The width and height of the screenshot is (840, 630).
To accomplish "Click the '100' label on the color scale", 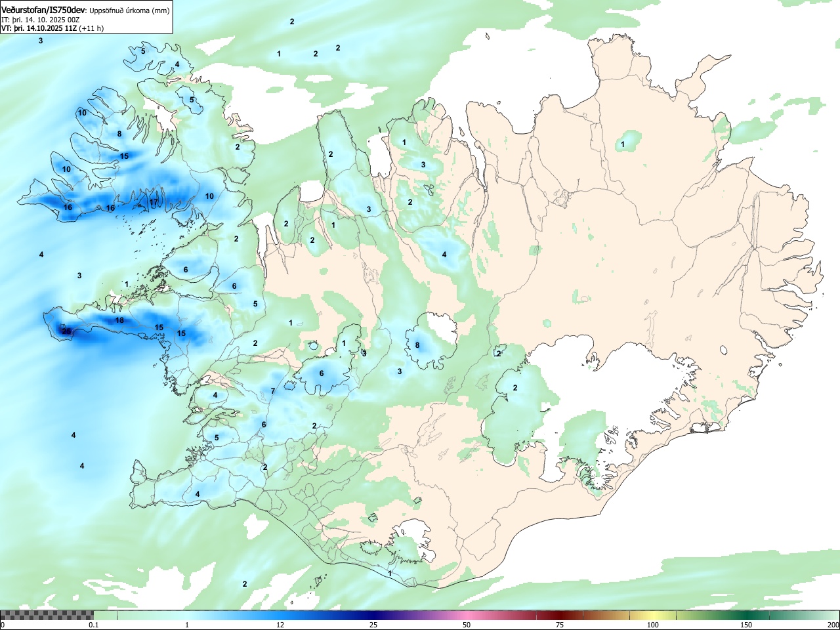I will coord(653,625).
